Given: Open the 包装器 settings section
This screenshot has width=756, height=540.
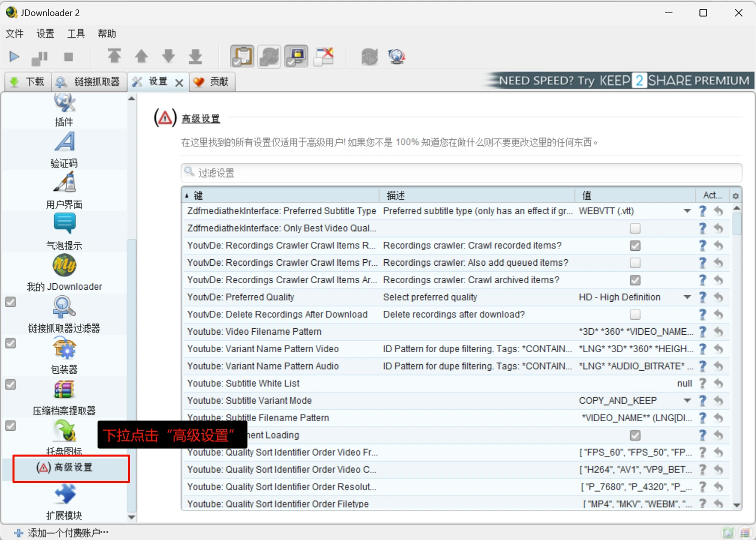Looking at the screenshot, I should click(x=64, y=356).
